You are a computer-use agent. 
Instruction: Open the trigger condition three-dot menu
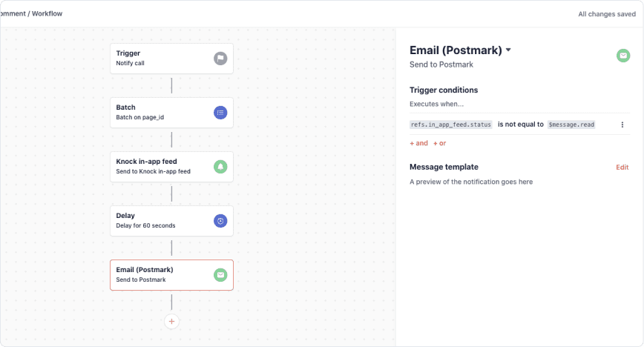(622, 125)
